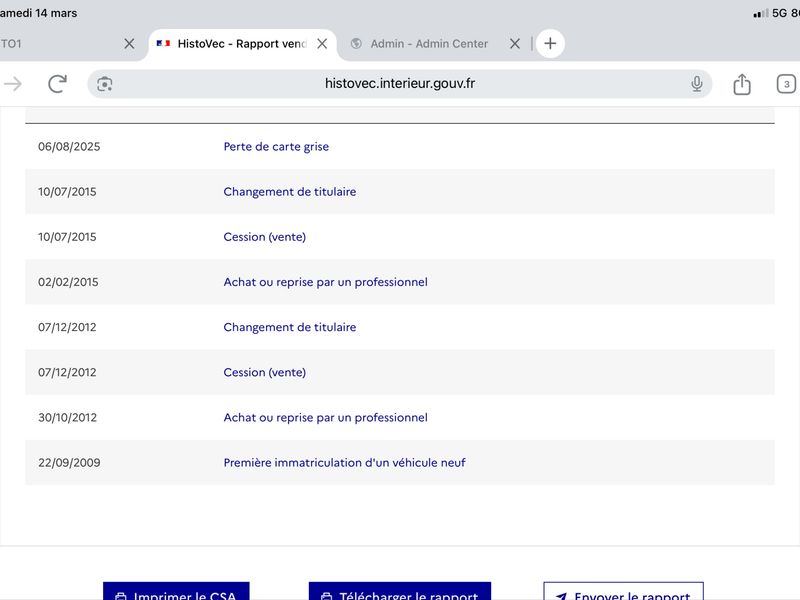Image resolution: width=800 pixels, height=600 pixels.
Task: Reload the page with refresh icon
Action: (57, 84)
